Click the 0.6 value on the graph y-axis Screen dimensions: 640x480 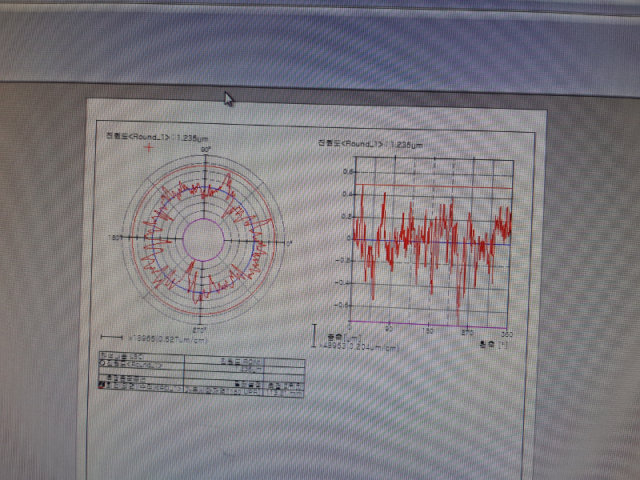coord(348,171)
